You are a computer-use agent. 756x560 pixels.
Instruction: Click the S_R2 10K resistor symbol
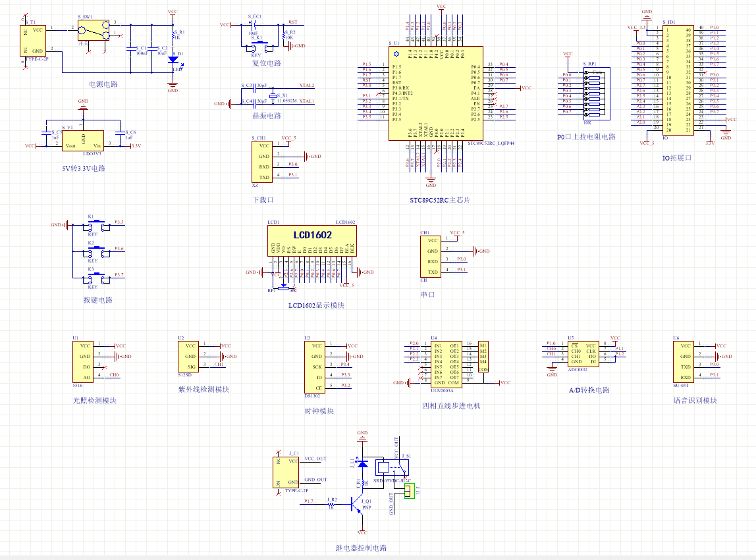(x=284, y=35)
